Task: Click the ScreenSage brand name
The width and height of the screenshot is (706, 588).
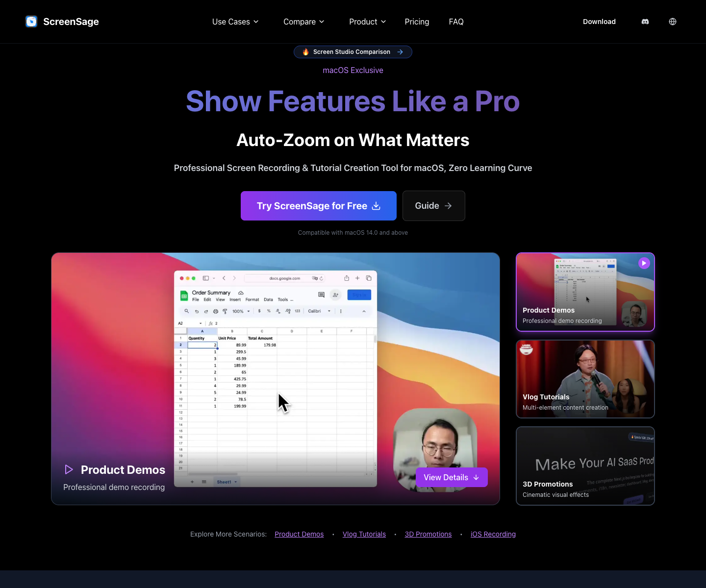Action: 71,22
